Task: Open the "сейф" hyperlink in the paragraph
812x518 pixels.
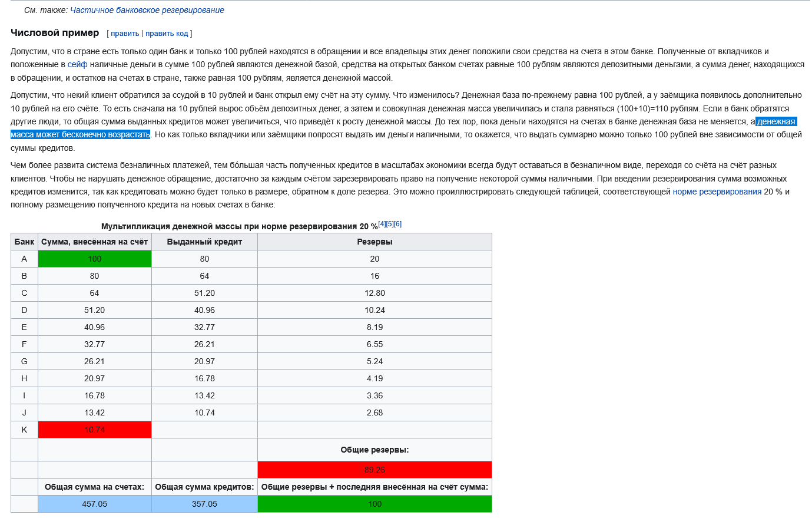Action: pyautogui.click(x=77, y=64)
